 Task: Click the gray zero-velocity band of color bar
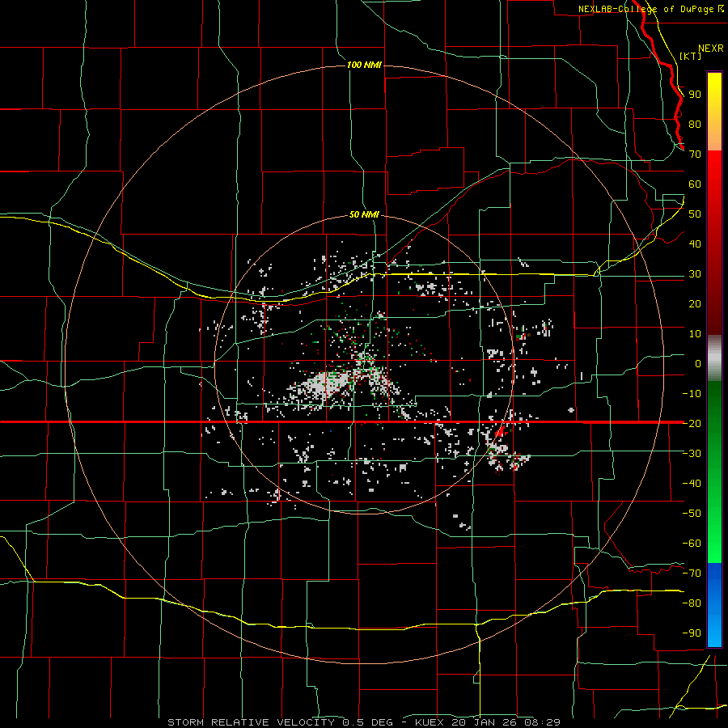coord(714,358)
